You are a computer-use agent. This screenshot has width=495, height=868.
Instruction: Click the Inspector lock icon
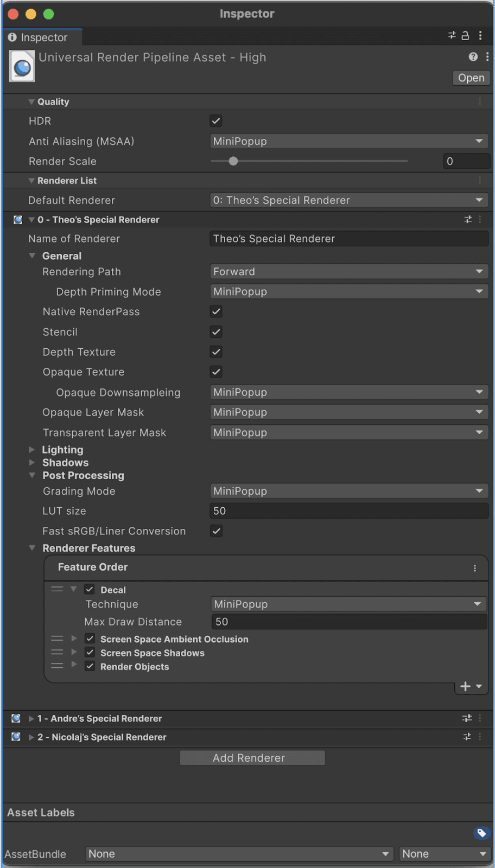[465, 36]
